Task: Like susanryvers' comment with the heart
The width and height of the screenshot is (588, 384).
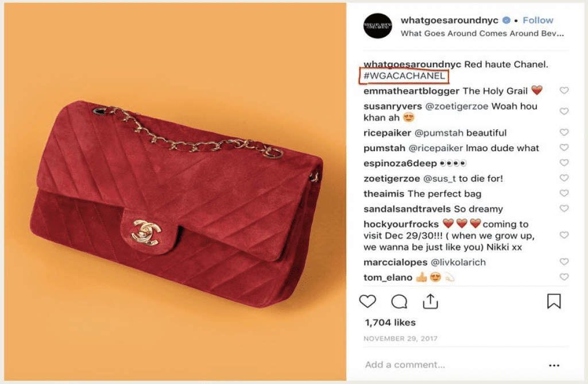Action: (x=564, y=112)
